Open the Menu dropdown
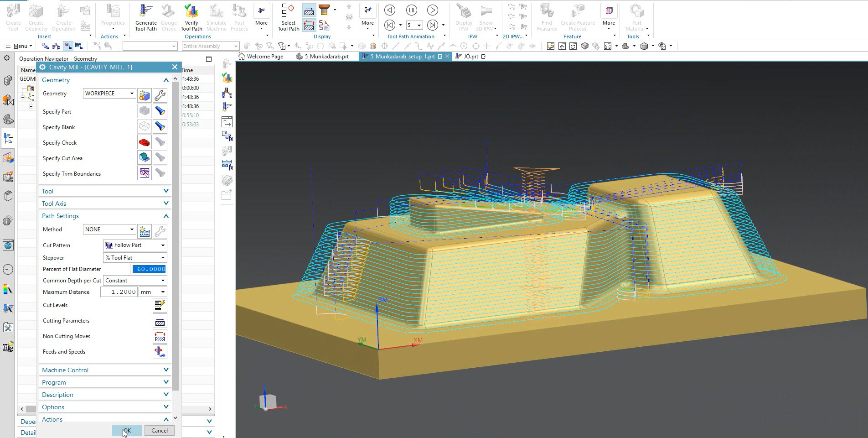This screenshot has height=438, width=868. coord(19,46)
